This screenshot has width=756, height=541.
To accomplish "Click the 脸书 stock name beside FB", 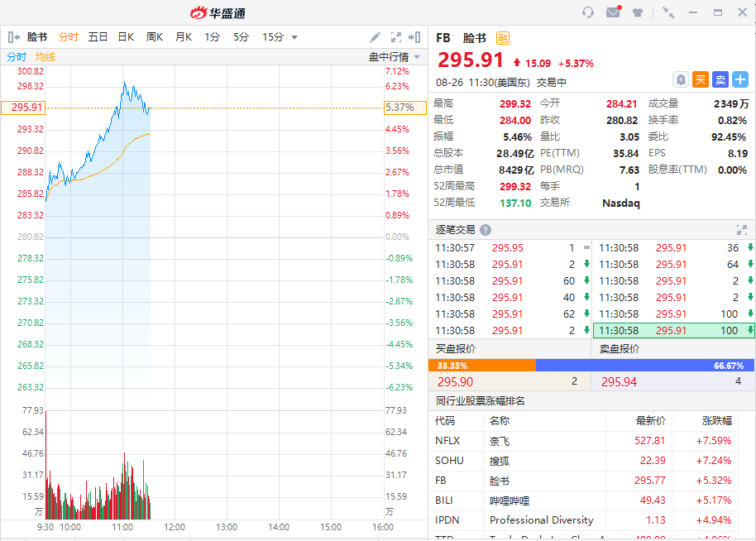I will pos(475,38).
